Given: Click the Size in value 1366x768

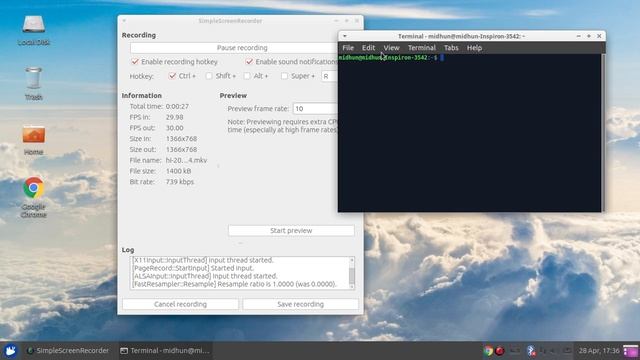Looking at the screenshot, I should pos(181,139).
